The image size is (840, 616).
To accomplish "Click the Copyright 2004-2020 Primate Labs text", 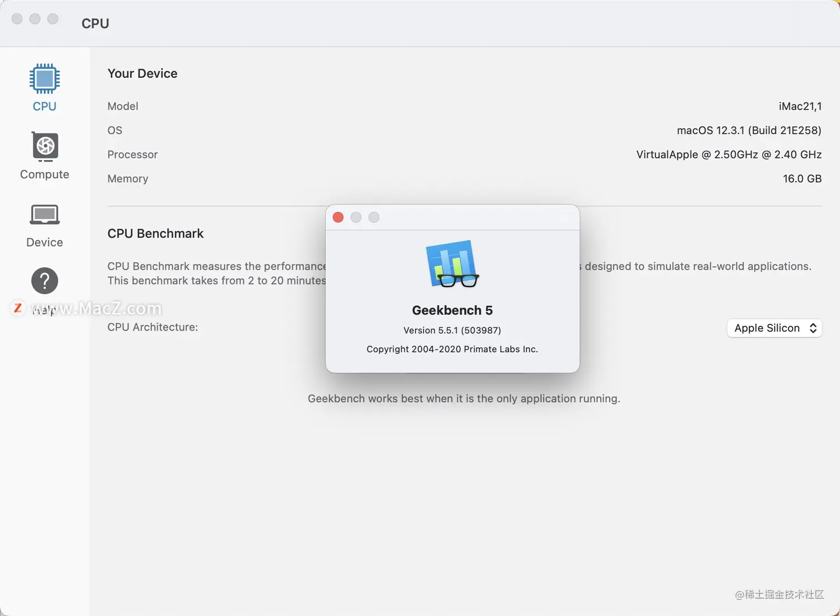I will pos(452,349).
